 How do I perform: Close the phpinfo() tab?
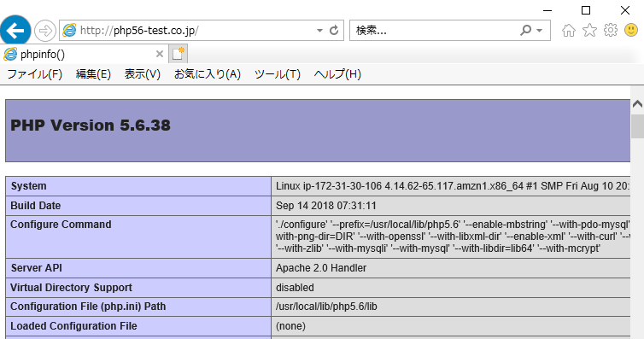click(160, 54)
